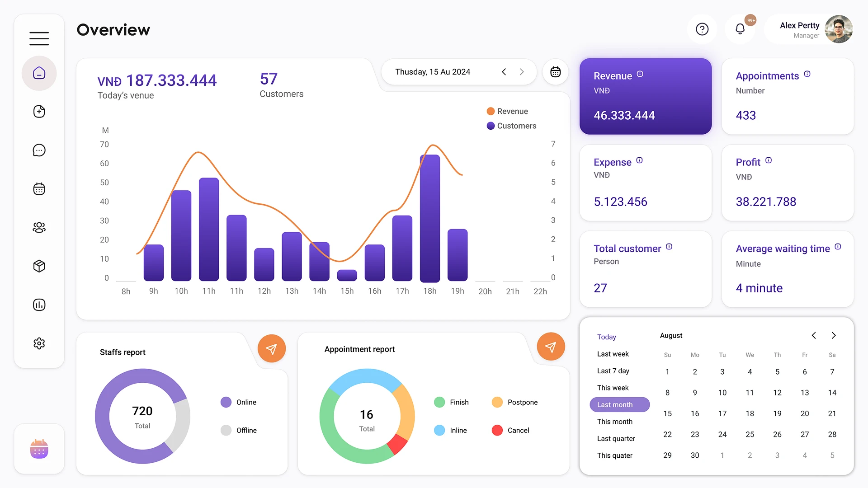The height and width of the screenshot is (488, 868).
Task: Open the calendar schedule icon in sidebar
Action: tap(39, 189)
